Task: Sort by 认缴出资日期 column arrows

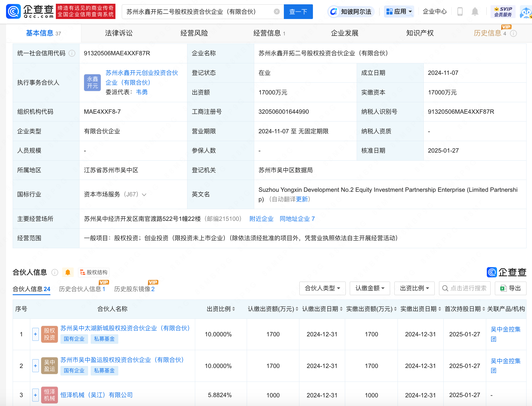Action: (x=341, y=309)
